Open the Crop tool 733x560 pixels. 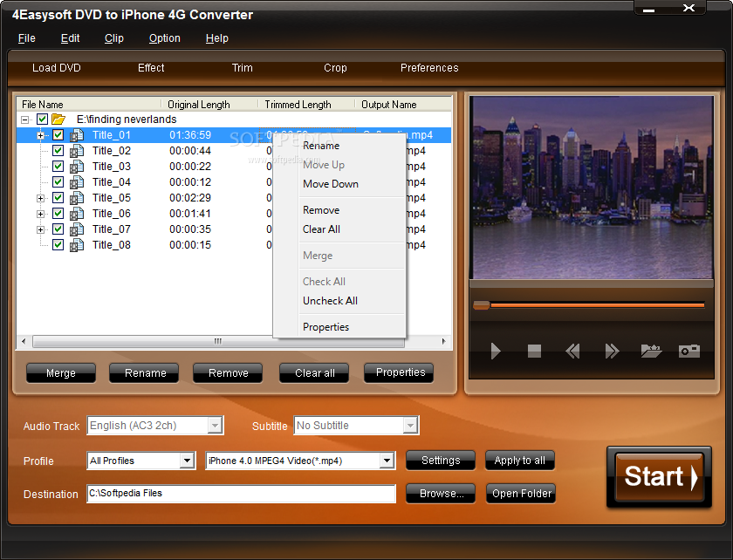point(335,68)
